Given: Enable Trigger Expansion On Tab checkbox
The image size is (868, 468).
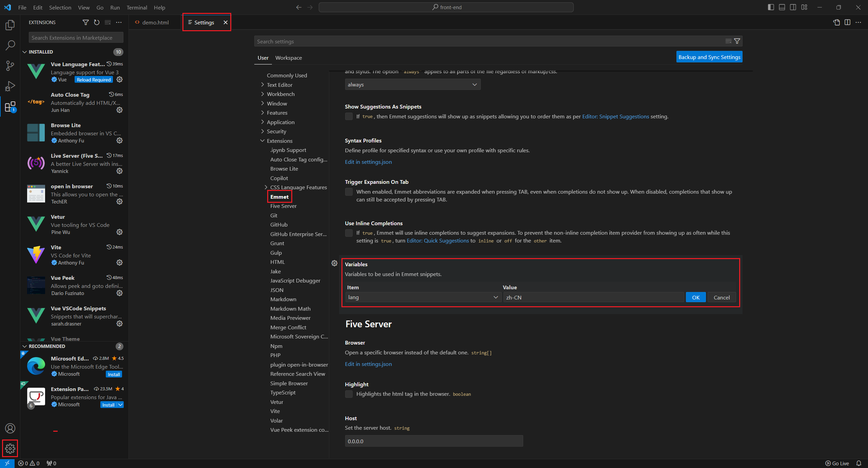Looking at the screenshot, I should click(x=349, y=192).
